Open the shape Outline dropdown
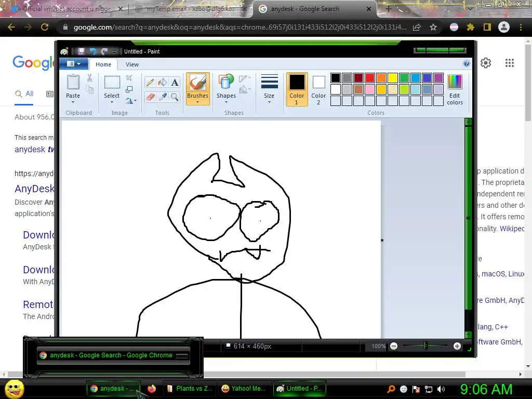 [x=245, y=78]
